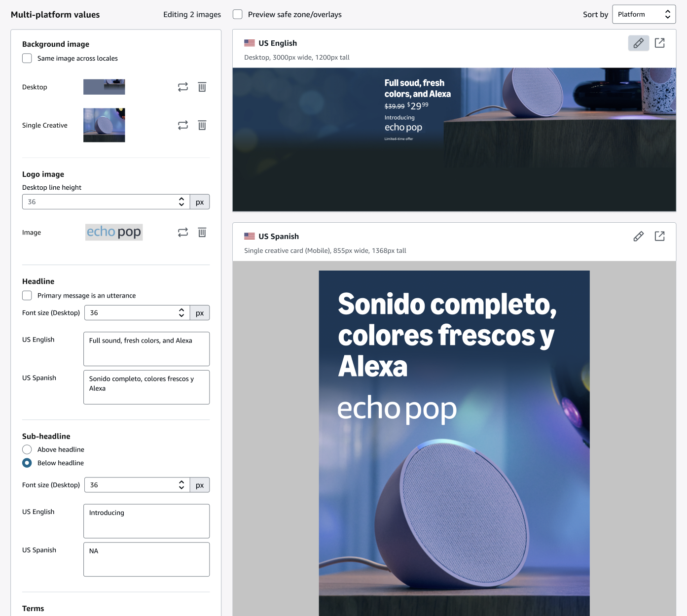Screen dimensions: 687x616
Task: Click the 'Terms' section heading
Action: (x=33, y=609)
